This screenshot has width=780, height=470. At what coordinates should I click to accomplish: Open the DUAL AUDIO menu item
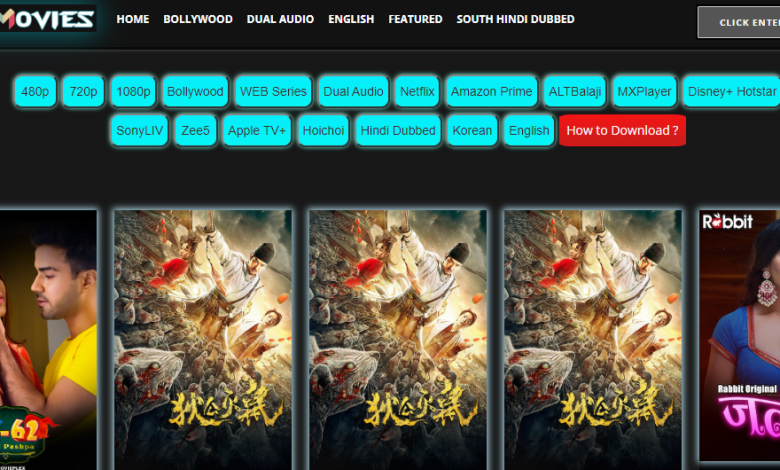[280, 19]
